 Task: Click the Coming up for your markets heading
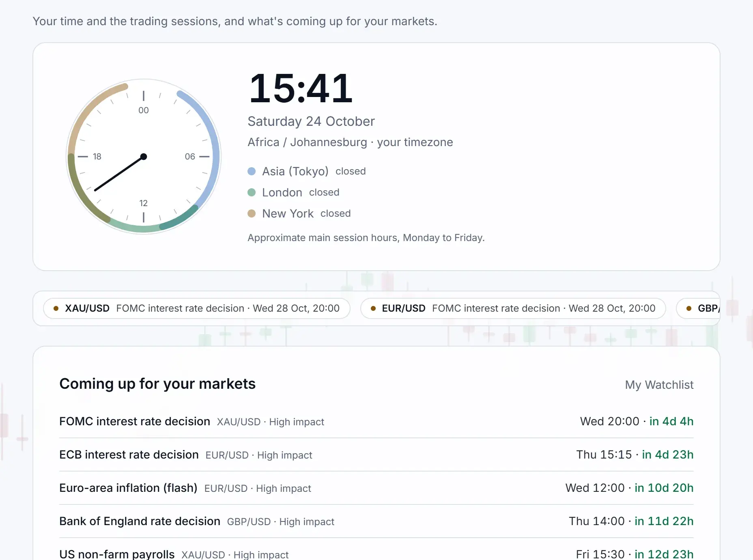pyautogui.click(x=157, y=384)
